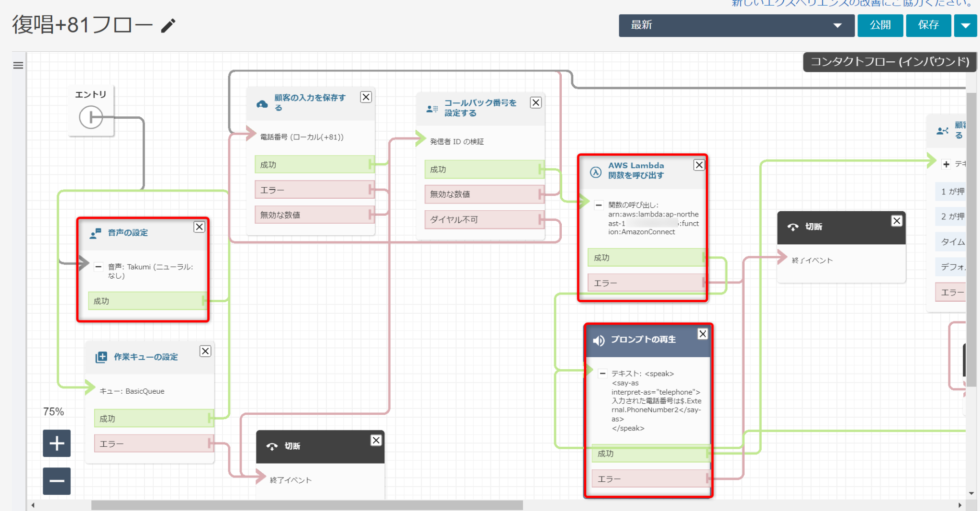Image resolution: width=980 pixels, height=511 pixels.
Task: Open the dropdown arrow next to 保存
Action: [x=965, y=25]
